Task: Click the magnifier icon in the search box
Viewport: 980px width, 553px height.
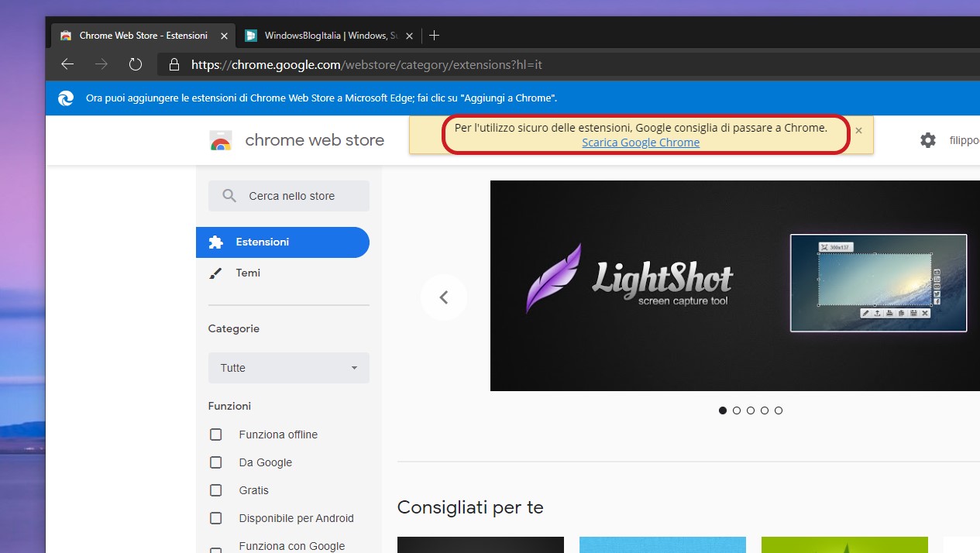Action: coord(229,196)
